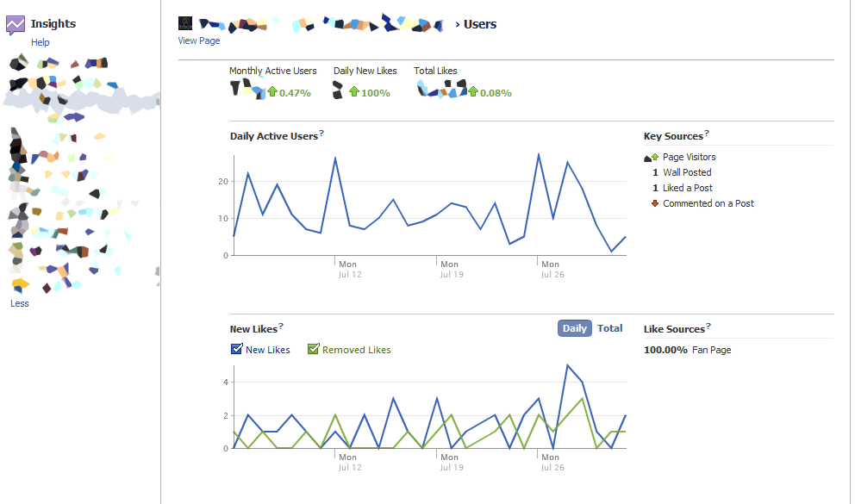Collapse sidebar list with Less link
This screenshot has width=855, height=504.
pos(19,303)
